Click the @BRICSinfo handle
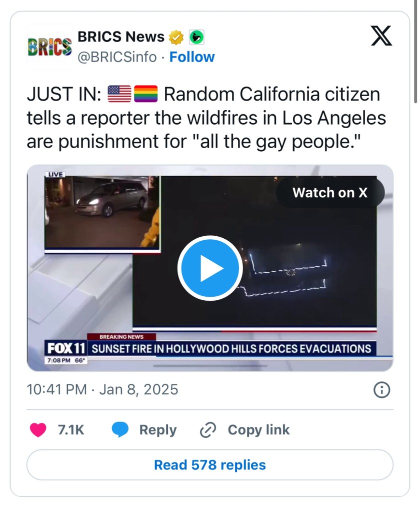The height and width of the screenshot is (512, 420). pos(116,57)
